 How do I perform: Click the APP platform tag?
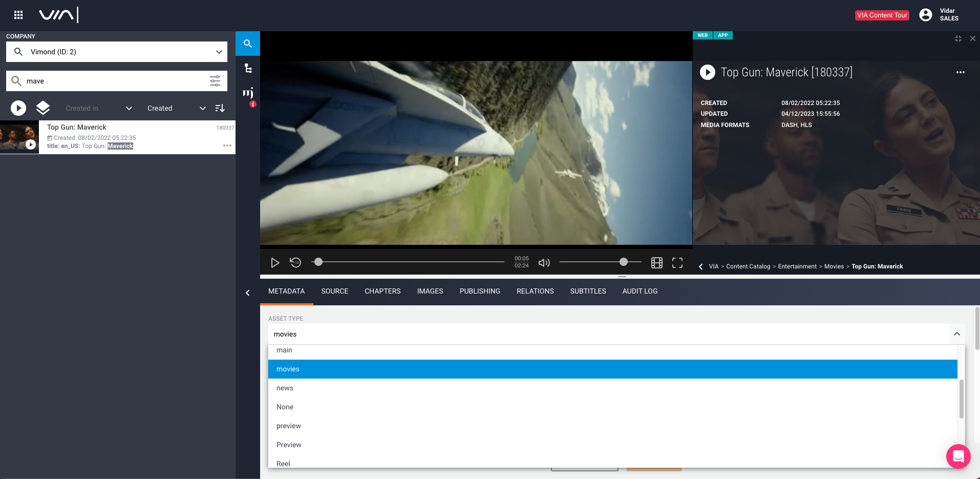tap(723, 35)
